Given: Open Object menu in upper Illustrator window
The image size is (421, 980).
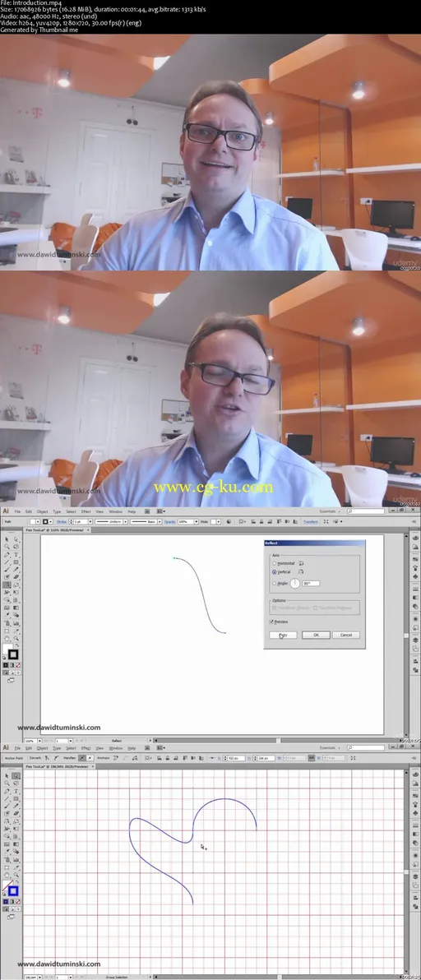Looking at the screenshot, I should [43, 511].
